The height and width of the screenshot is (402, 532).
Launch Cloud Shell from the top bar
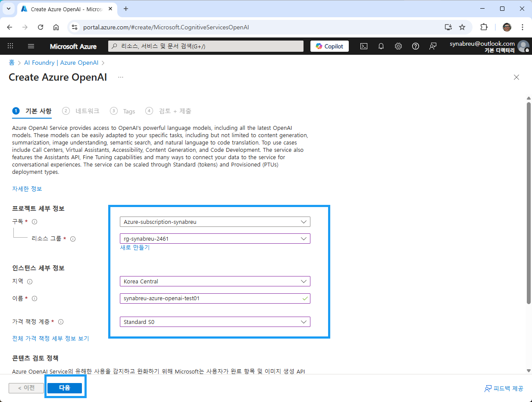pyautogui.click(x=364, y=46)
